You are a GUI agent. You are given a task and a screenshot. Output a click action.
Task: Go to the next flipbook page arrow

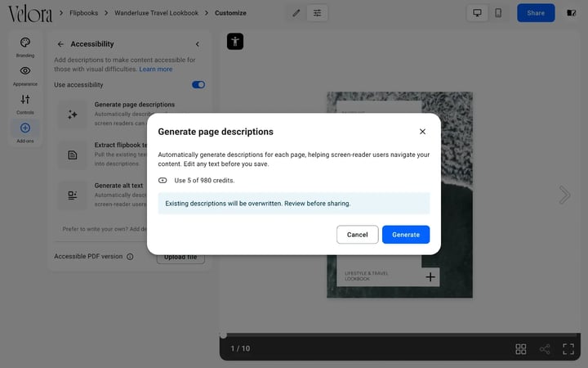[x=564, y=195]
